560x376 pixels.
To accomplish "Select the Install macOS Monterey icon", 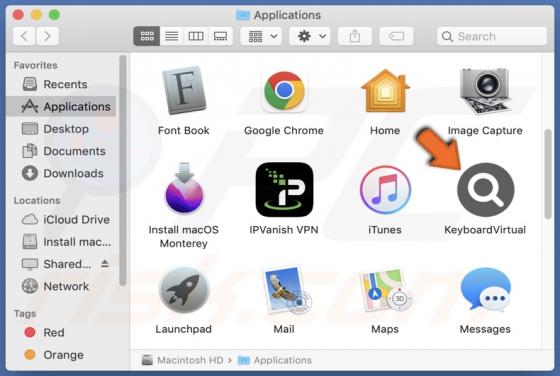I will coord(184,189).
